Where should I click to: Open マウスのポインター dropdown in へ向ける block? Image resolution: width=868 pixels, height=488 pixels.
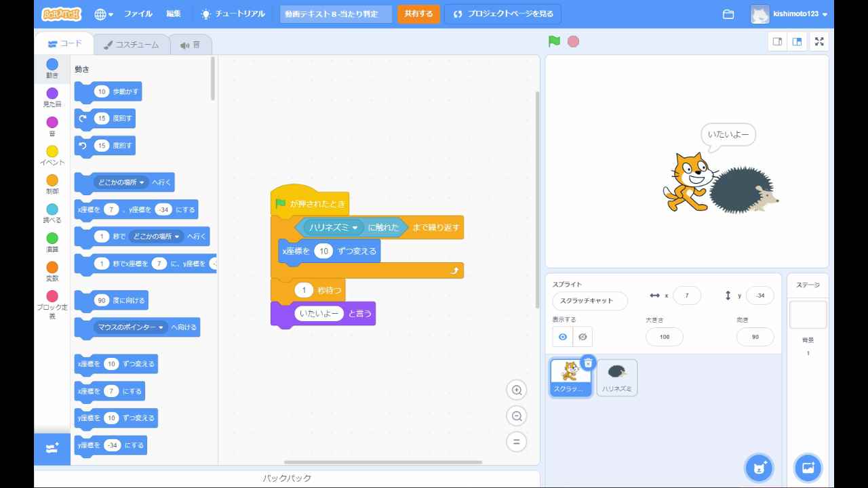[131, 327]
